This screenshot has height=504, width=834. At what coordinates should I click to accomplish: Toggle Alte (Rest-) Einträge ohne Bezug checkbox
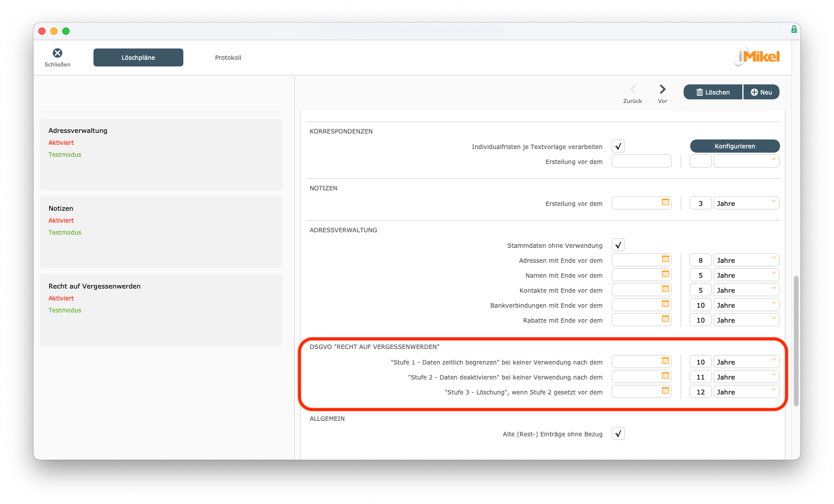point(618,433)
